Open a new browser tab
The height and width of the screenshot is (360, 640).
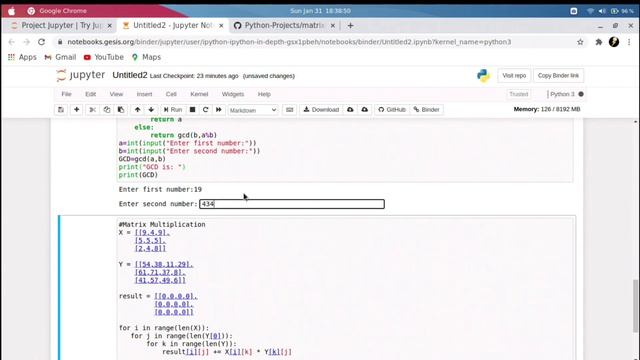coord(350,26)
